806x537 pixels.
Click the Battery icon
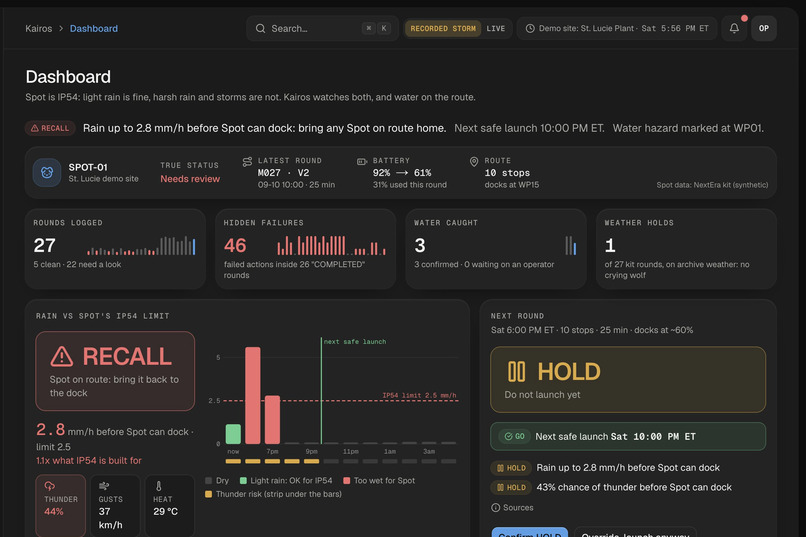coord(362,161)
